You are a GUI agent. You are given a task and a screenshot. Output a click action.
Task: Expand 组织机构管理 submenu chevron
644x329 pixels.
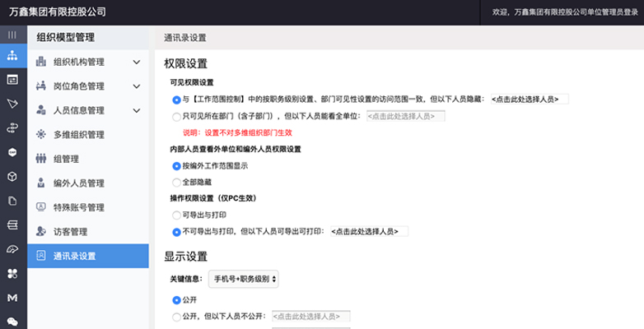point(137,62)
